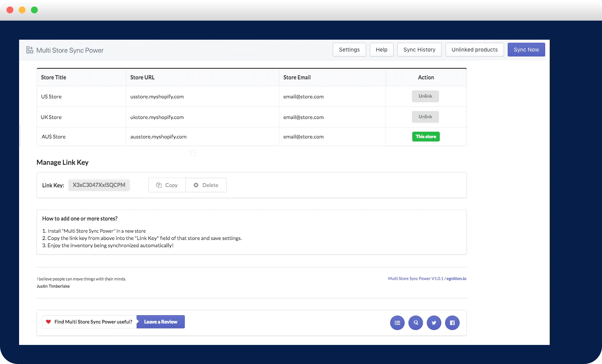Click the email@store.com in the UK Store row
The image size is (602, 364).
point(303,117)
